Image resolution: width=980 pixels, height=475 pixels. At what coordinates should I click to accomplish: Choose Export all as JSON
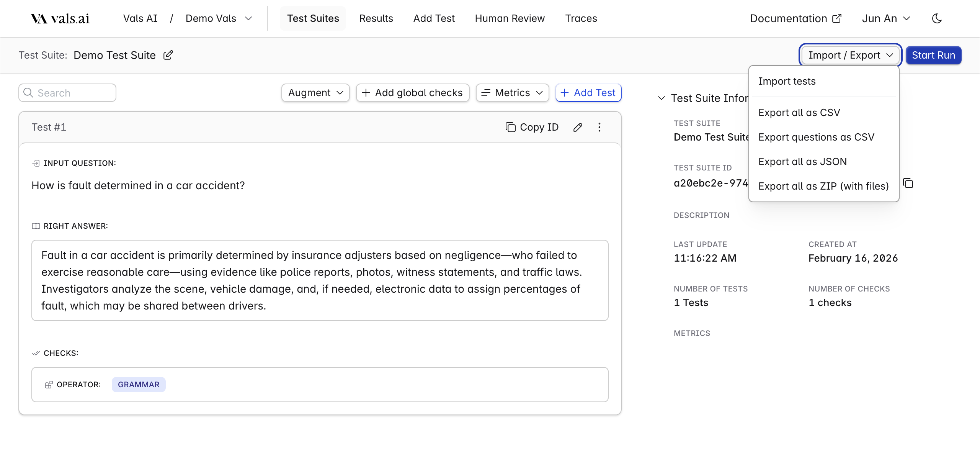tap(802, 162)
